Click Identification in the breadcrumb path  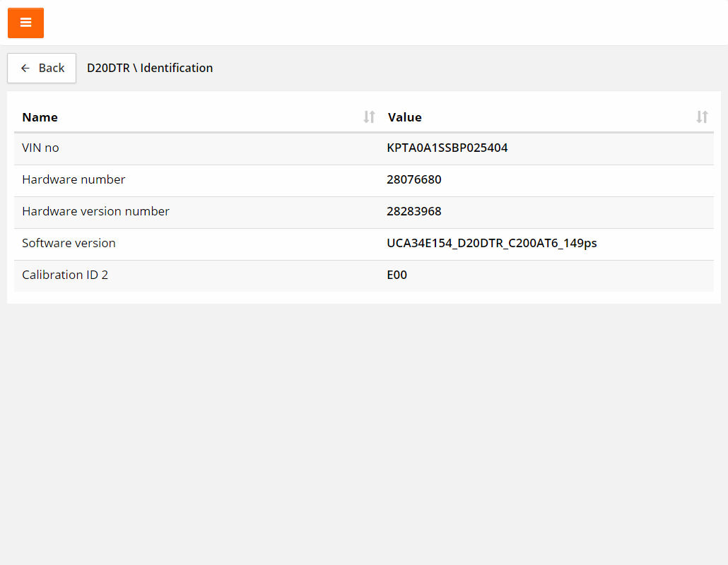(177, 69)
